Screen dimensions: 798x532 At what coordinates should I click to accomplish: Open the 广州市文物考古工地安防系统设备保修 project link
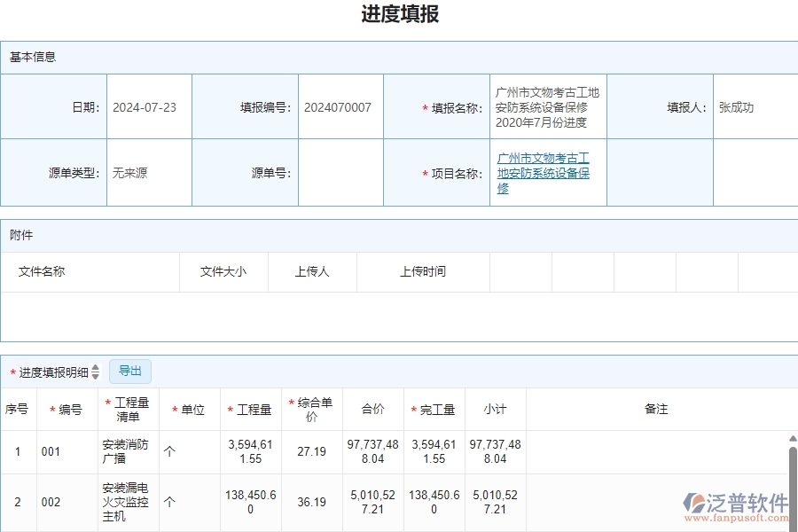coord(544,172)
